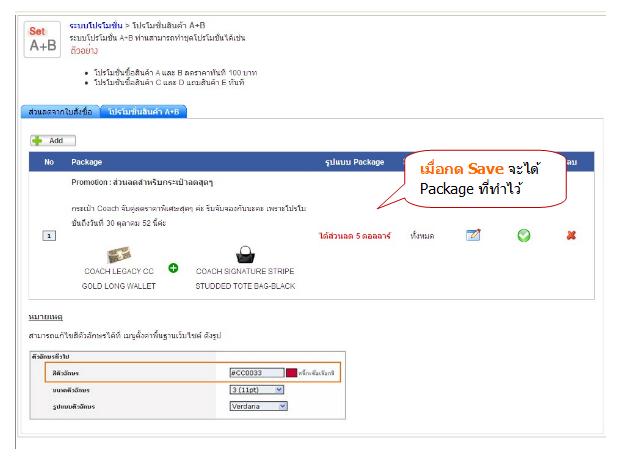Click the Package column header
This screenshot has height=466, width=629.
87,162
